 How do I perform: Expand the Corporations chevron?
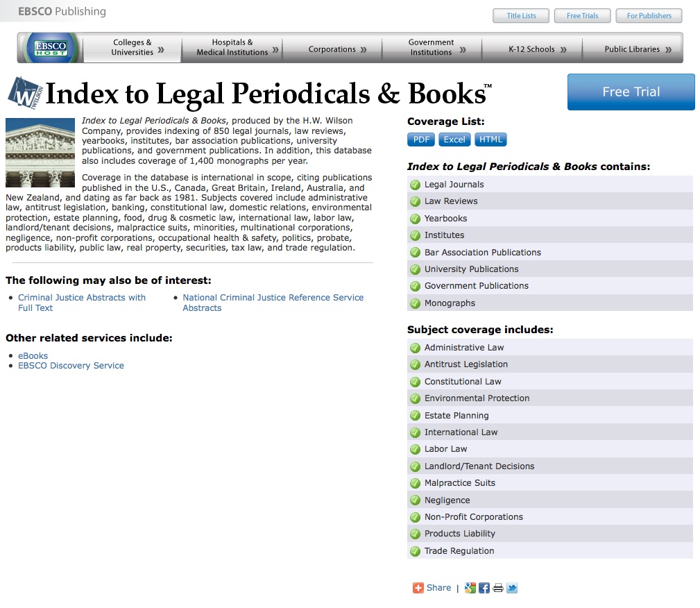364,48
